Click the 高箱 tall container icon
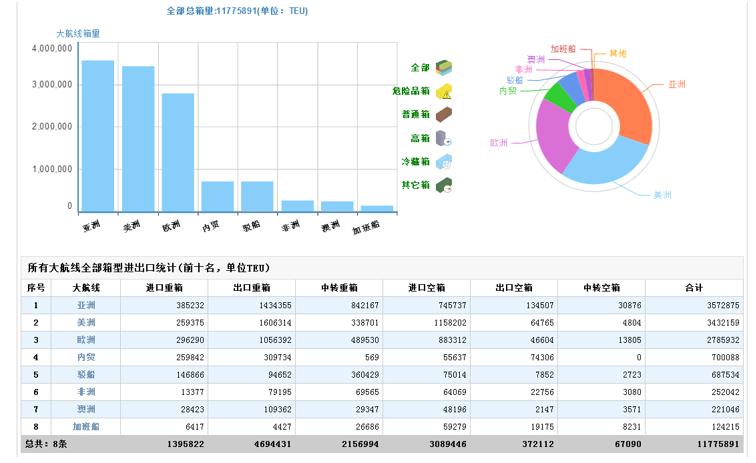Viewport: 756px width, 463px height. click(x=444, y=138)
